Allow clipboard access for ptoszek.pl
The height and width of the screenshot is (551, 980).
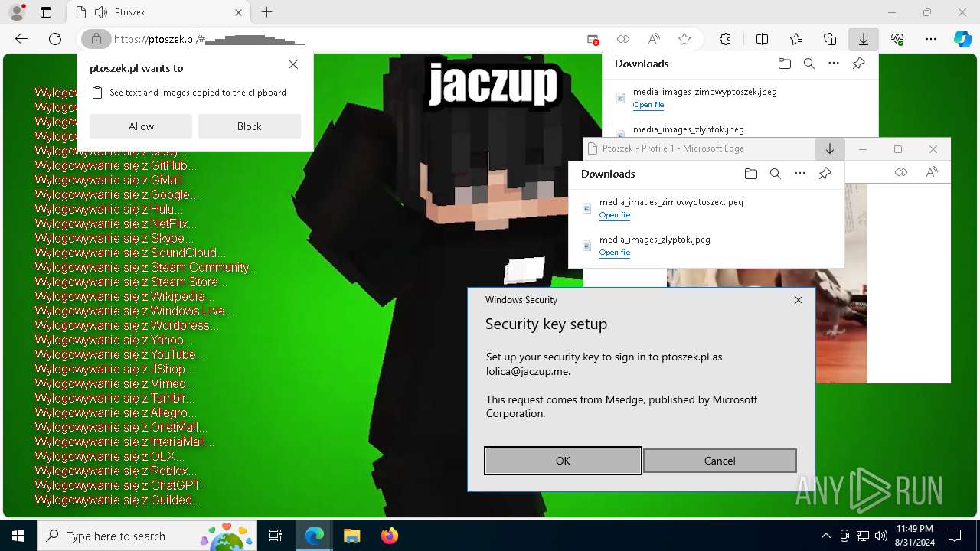pos(141,126)
